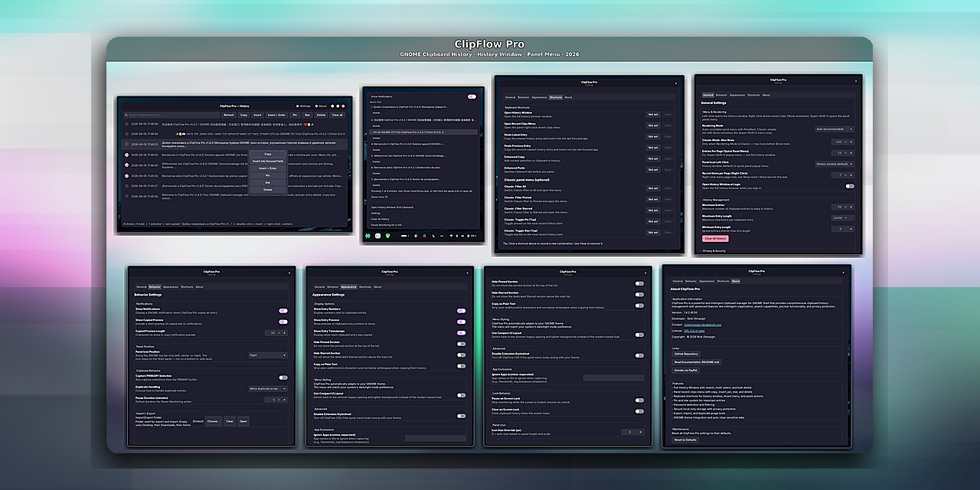This screenshot has width=980, height=490.
Task: Toggle Show Entry Timestamps switch
Action: pyautogui.click(x=462, y=333)
